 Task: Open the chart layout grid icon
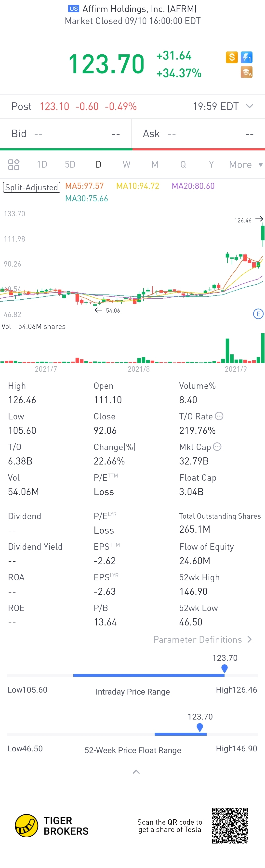point(14,164)
